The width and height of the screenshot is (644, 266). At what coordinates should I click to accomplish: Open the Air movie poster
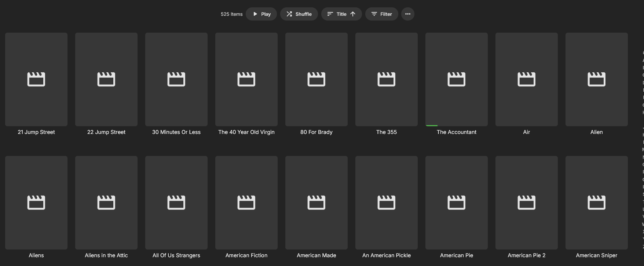(x=527, y=79)
